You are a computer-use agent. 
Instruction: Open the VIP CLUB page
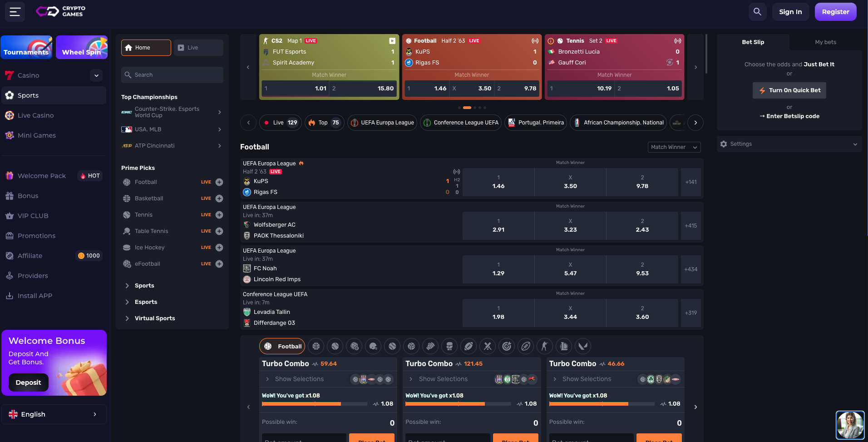[33, 216]
